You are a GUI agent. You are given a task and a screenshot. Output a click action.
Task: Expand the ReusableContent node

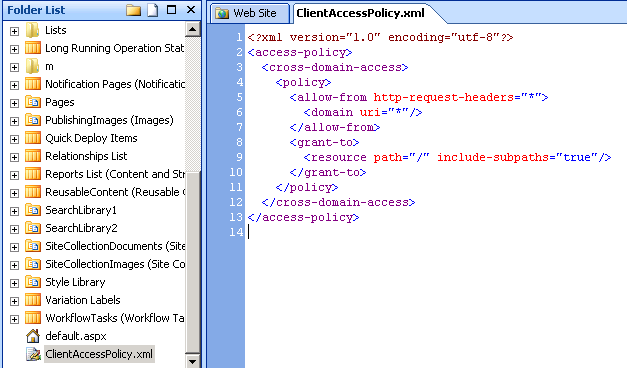(x=14, y=193)
